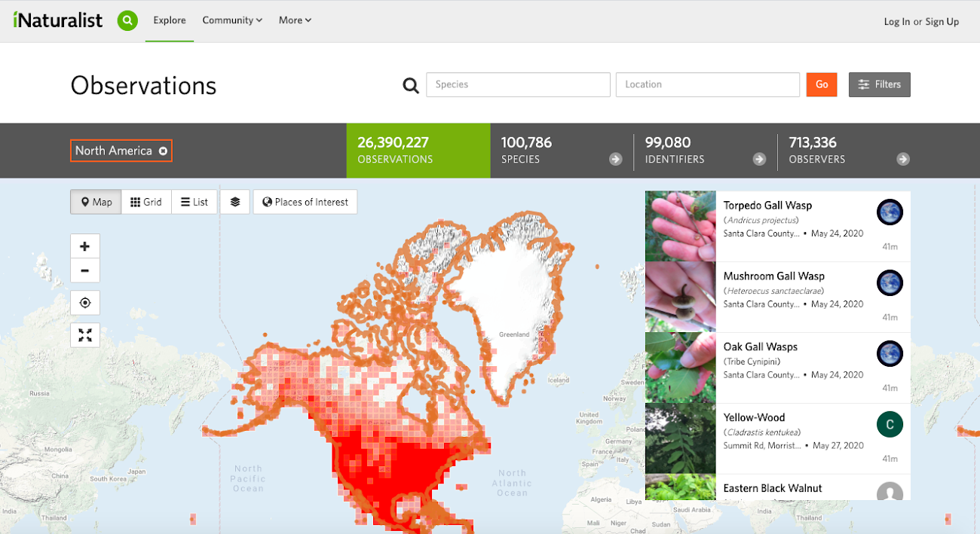Select the Identifiers stat tab
980x534 pixels.
pos(705,151)
